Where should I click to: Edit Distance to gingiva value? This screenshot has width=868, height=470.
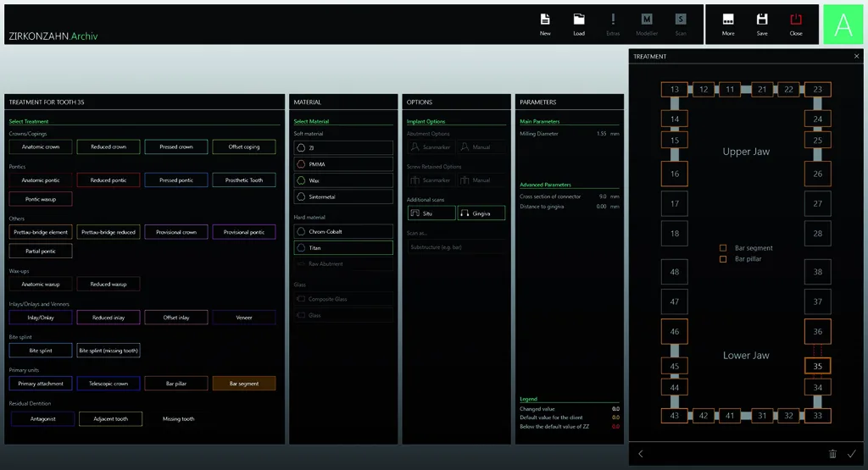click(601, 207)
